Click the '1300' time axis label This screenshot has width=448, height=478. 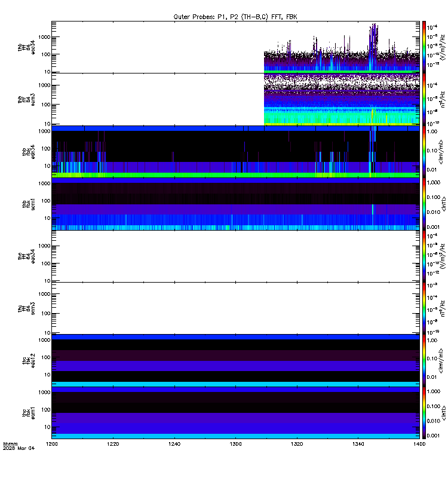tap(235, 444)
